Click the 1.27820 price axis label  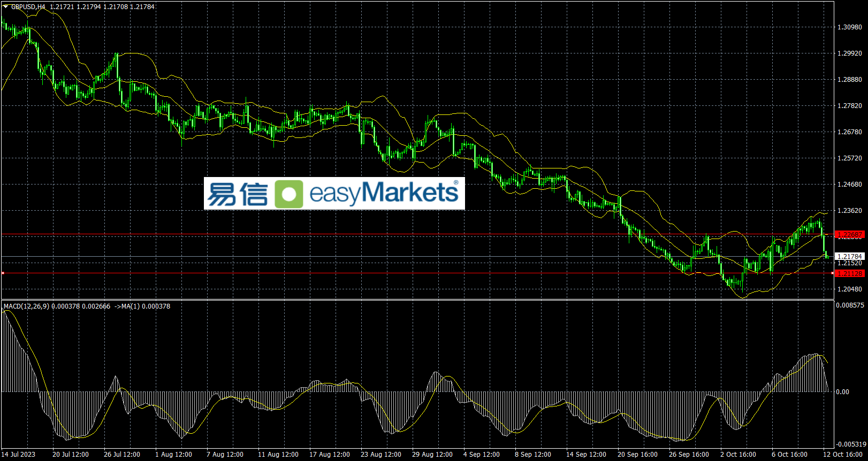[850, 106]
